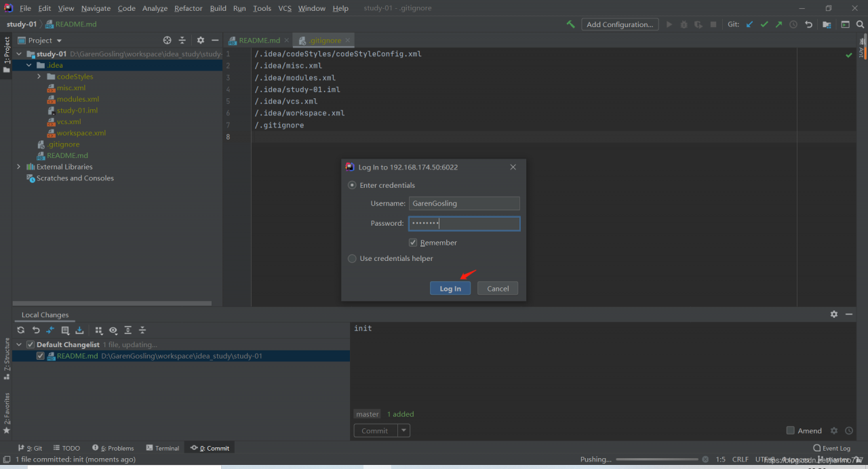Uncheck README.md in Default Changelist
The width and height of the screenshot is (868, 469).
click(x=41, y=356)
